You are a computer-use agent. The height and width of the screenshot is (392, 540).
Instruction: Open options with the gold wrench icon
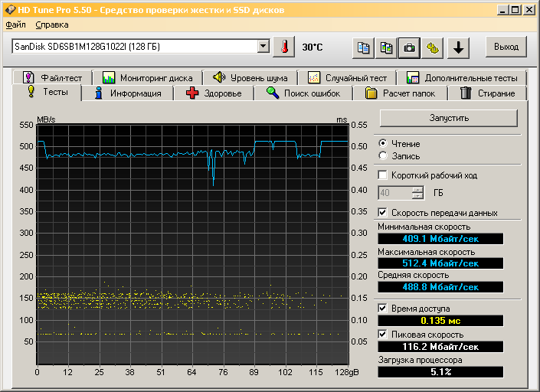coord(434,47)
